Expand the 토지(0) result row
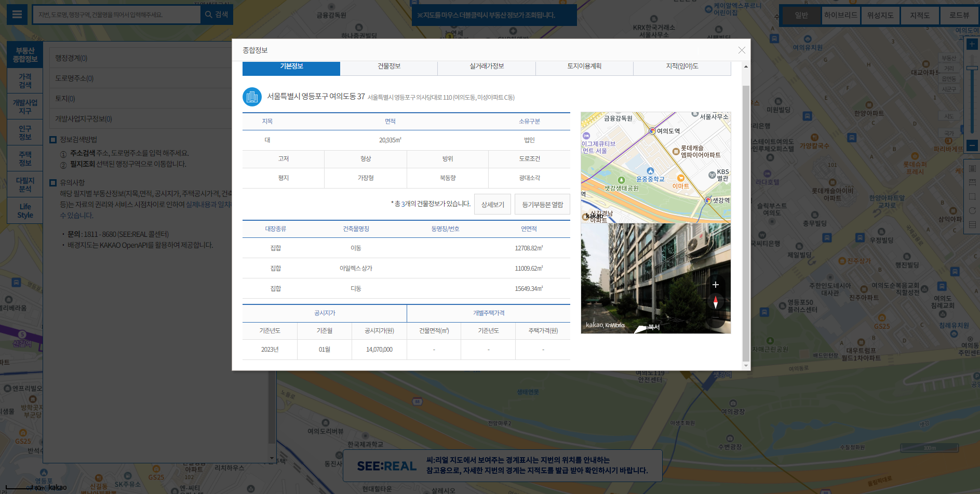Viewport: 980px width, 494px height. (x=141, y=99)
